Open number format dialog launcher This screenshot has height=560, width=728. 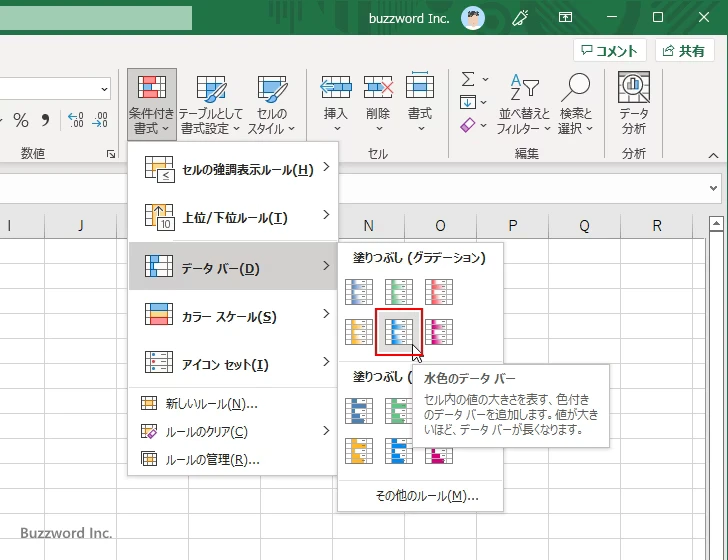(x=110, y=154)
